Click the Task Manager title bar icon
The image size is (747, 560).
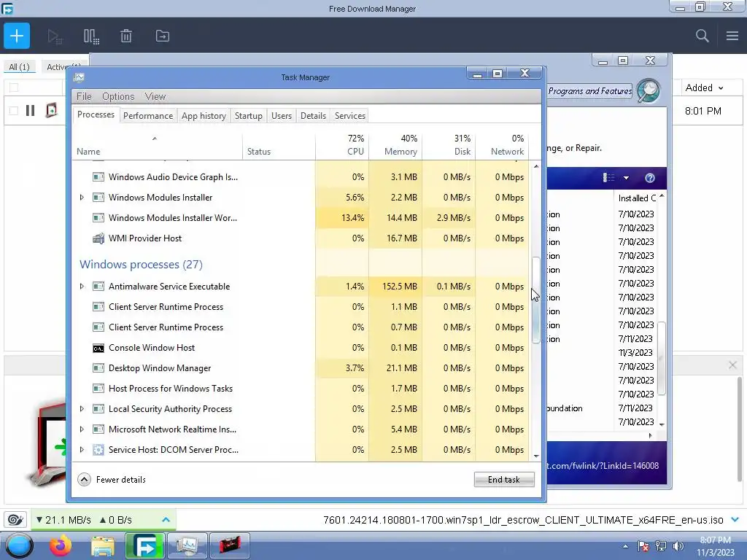click(x=79, y=77)
